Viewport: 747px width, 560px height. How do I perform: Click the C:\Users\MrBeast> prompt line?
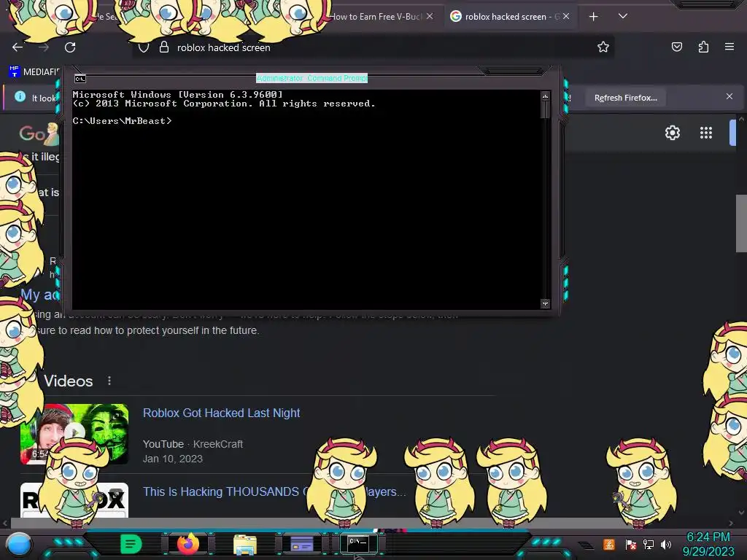pos(122,121)
